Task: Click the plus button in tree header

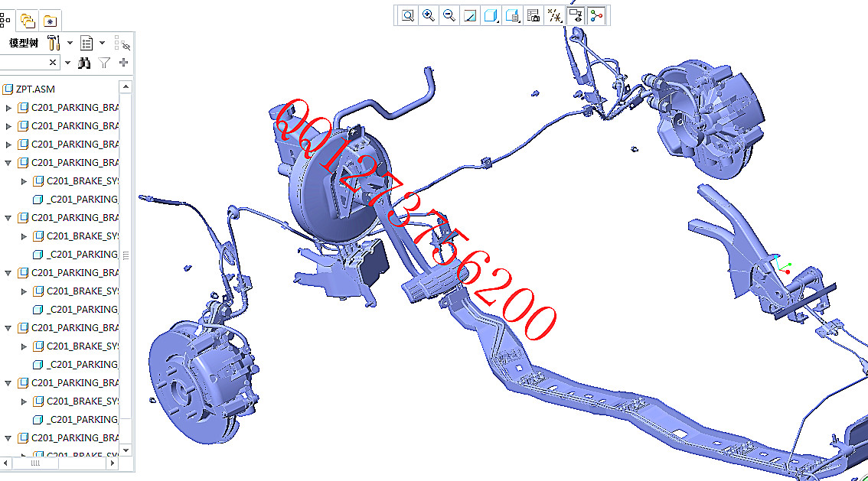Action: (x=122, y=63)
